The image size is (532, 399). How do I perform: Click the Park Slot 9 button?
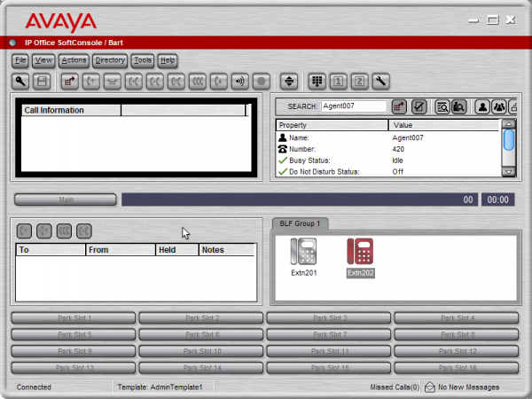point(74,351)
